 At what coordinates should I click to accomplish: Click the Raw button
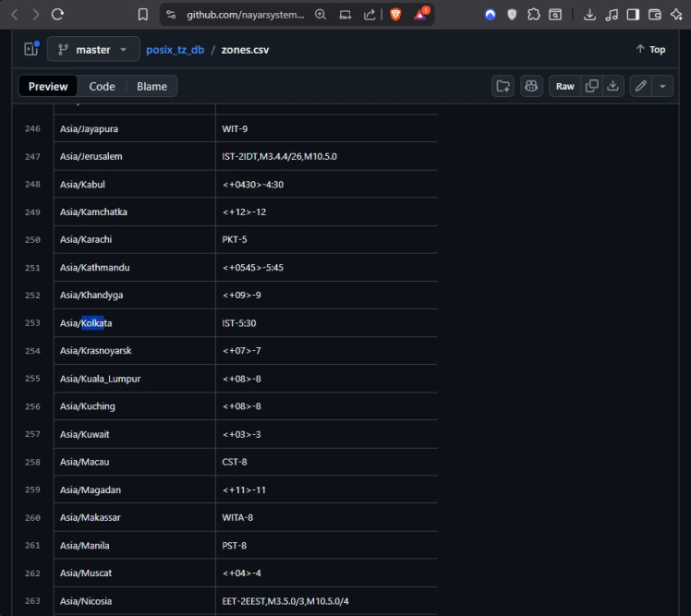click(564, 86)
